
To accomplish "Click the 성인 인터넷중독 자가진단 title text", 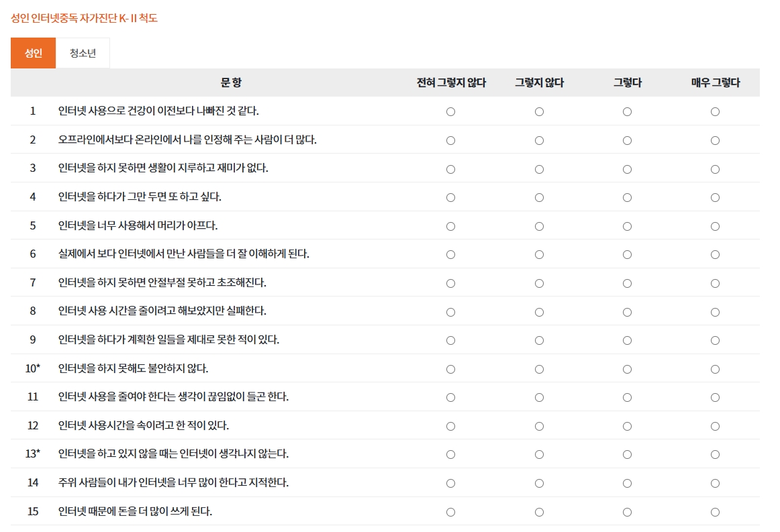I will [84, 18].
